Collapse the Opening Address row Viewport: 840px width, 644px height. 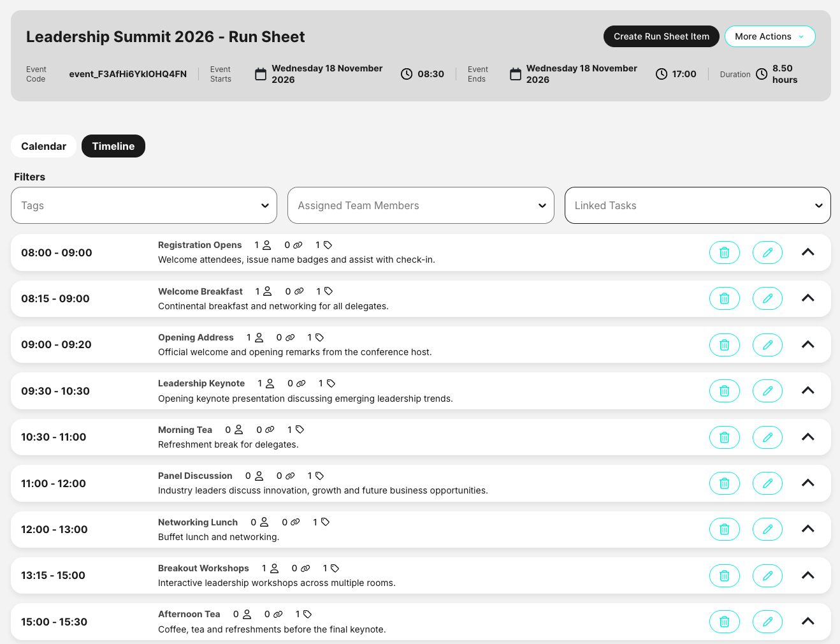(807, 344)
